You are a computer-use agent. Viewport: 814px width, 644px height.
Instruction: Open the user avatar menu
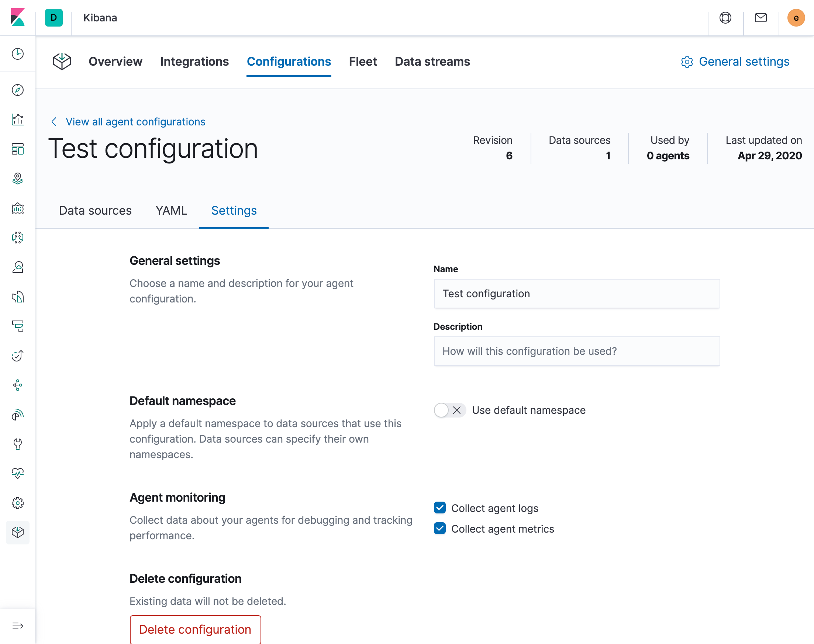click(796, 18)
